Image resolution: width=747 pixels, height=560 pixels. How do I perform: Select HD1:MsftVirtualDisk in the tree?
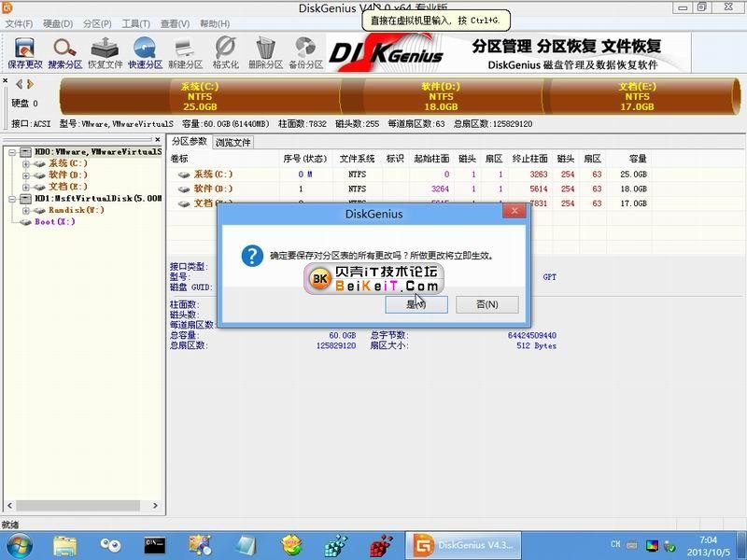pos(98,199)
